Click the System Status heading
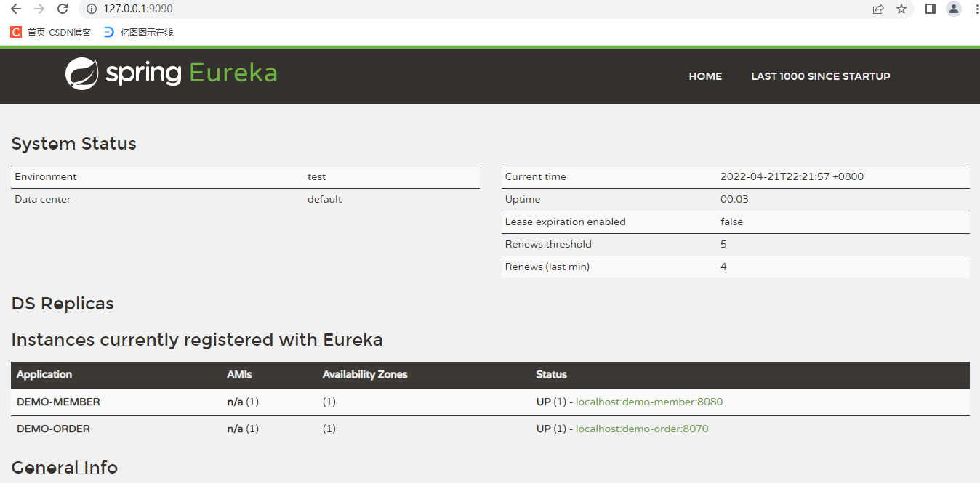Image resolution: width=980 pixels, height=483 pixels. coord(74,144)
